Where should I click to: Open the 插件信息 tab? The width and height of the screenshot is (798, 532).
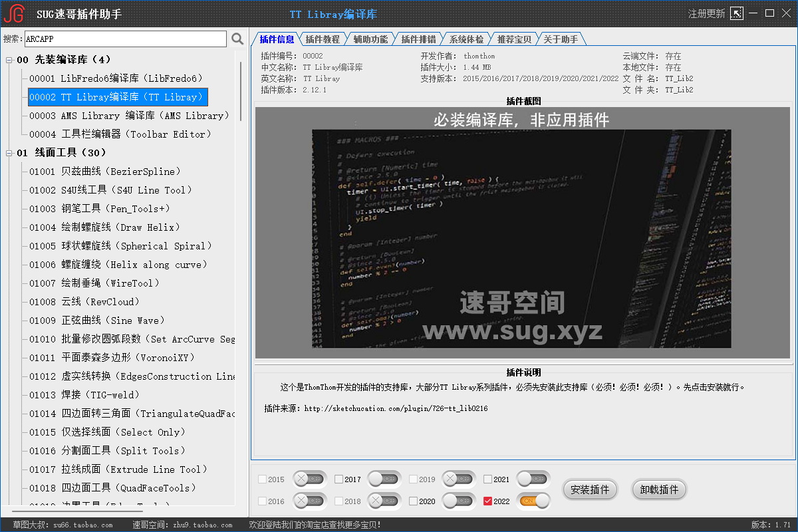pyautogui.click(x=277, y=39)
